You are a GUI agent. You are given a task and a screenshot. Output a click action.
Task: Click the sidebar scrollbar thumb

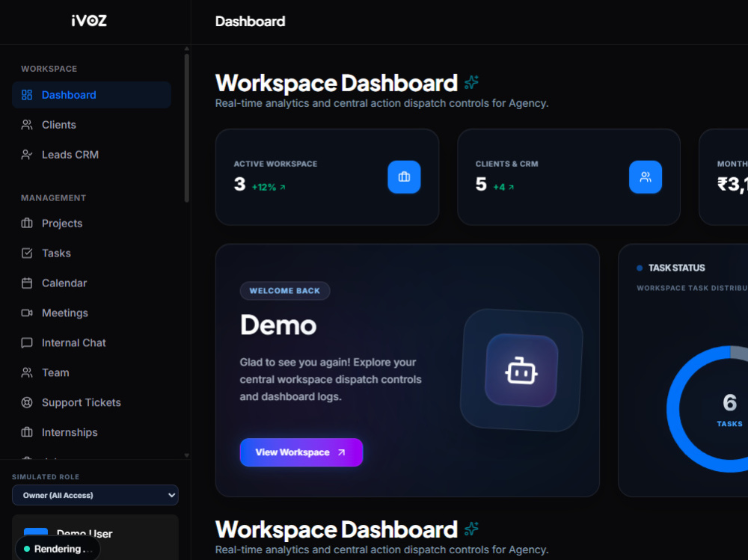pyautogui.click(x=186, y=128)
